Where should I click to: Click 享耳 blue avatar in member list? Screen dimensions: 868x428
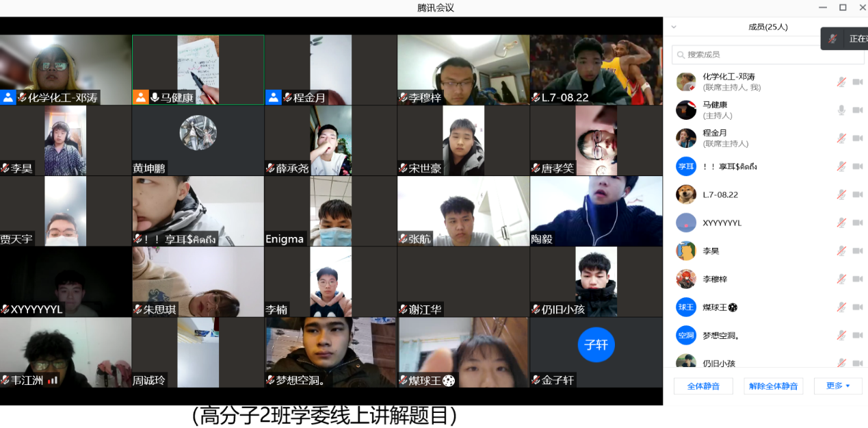686,166
